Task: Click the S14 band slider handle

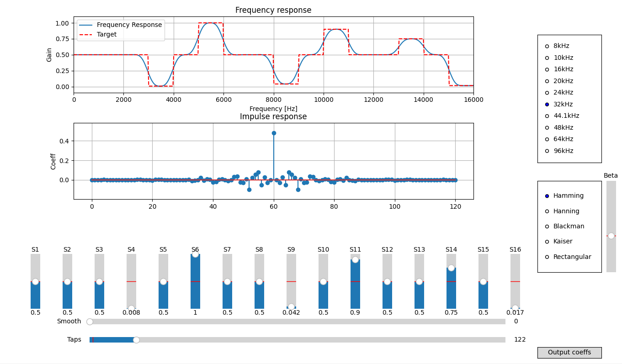Action: coord(451,268)
